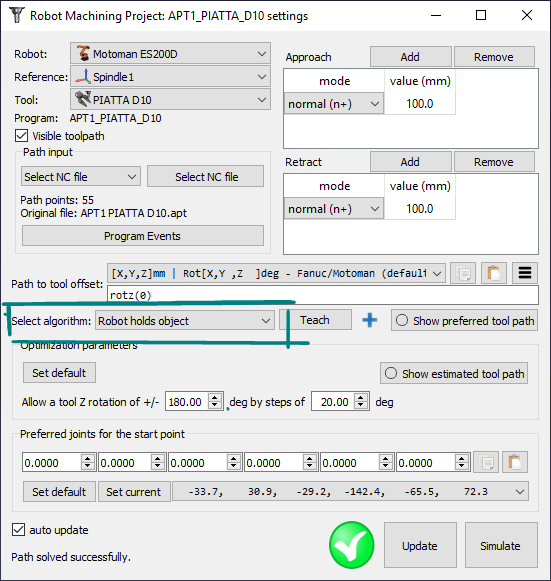Click the Approach Remove button
Screen dimensions: 551x581
pos(494,57)
